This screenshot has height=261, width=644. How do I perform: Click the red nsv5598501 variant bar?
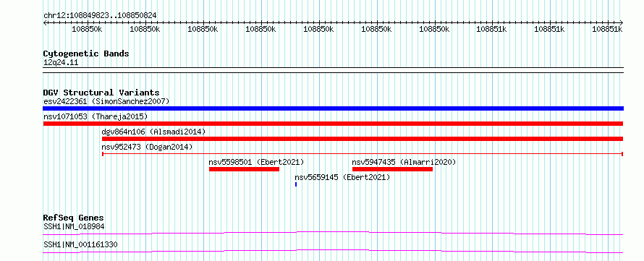pyautogui.click(x=244, y=169)
